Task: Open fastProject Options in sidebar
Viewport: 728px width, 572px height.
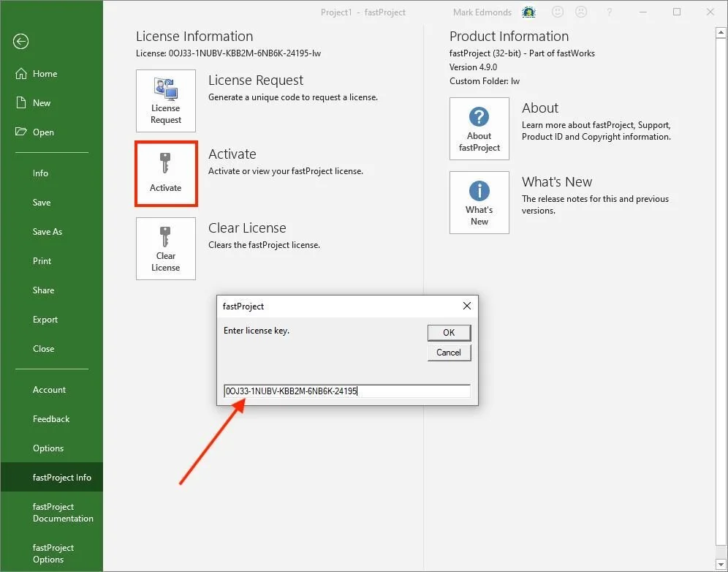Action: (53, 554)
